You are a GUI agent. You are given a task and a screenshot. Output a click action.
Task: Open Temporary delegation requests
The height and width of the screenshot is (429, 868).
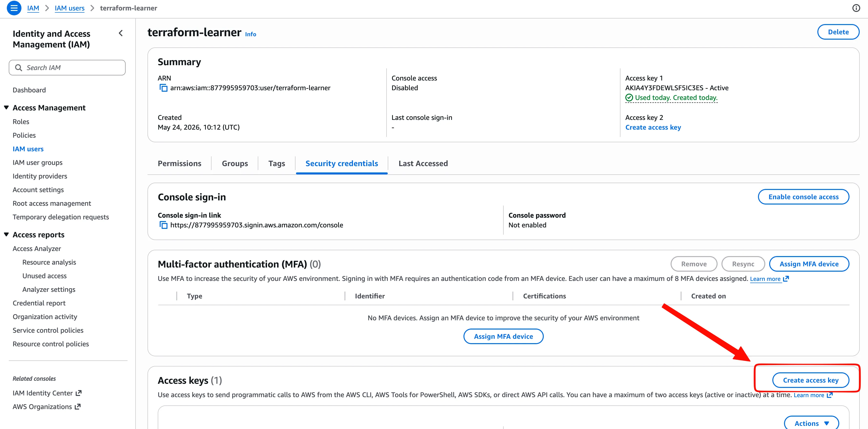pyautogui.click(x=61, y=217)
